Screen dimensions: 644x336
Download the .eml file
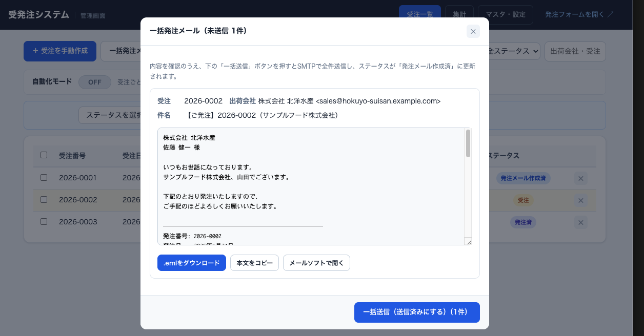[x=192, y=263]
